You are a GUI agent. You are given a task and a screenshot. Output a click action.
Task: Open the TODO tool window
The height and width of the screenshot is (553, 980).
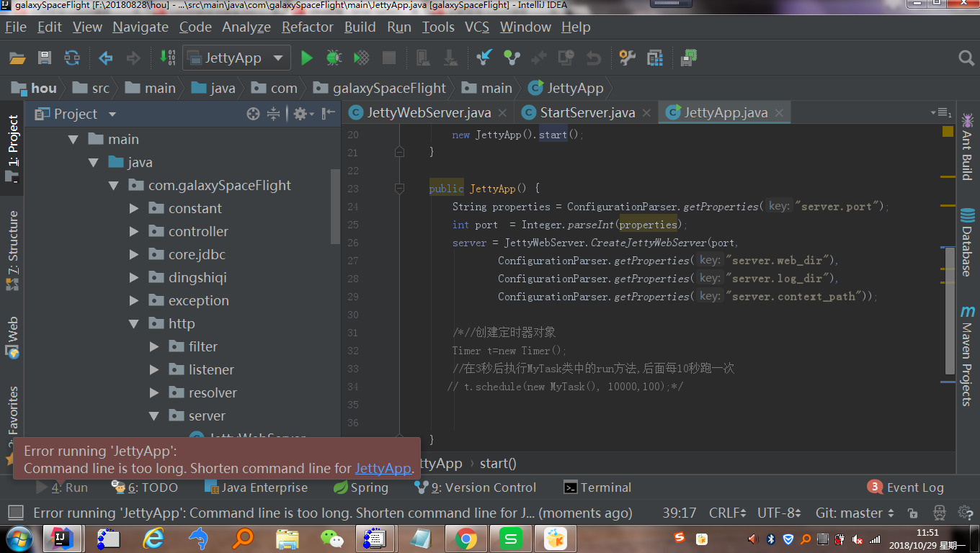(x=145, y=487)
